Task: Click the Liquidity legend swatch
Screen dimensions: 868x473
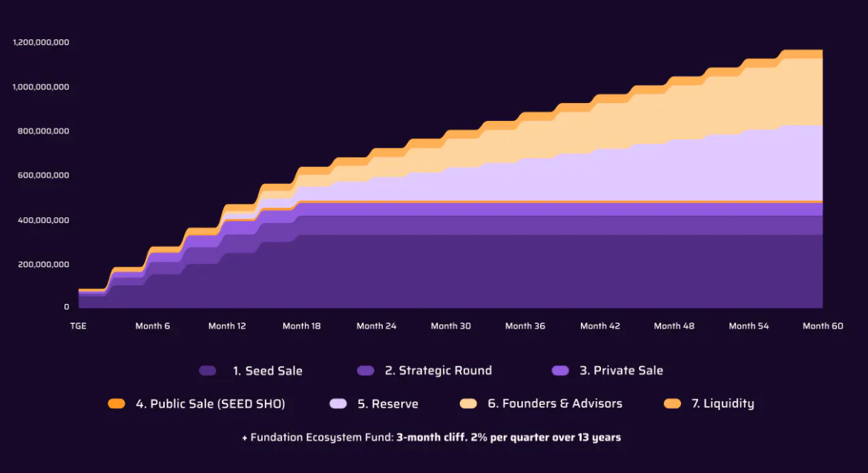Action: [x=672, y=404]
